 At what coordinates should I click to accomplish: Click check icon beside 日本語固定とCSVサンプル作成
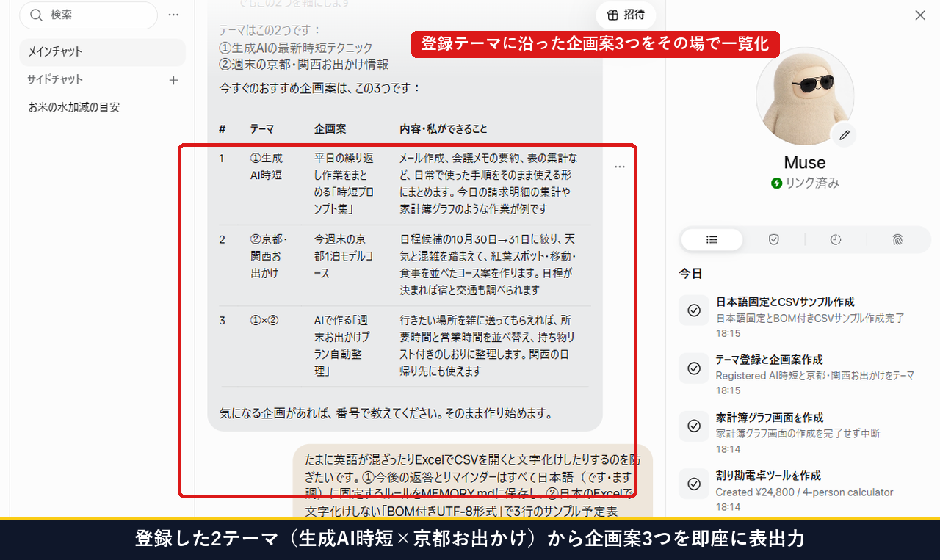tap(694, 310)
